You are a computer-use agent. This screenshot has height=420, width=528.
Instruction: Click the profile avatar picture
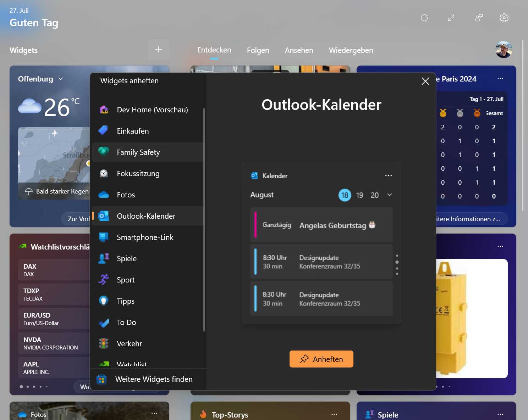[x=504, y=50]
